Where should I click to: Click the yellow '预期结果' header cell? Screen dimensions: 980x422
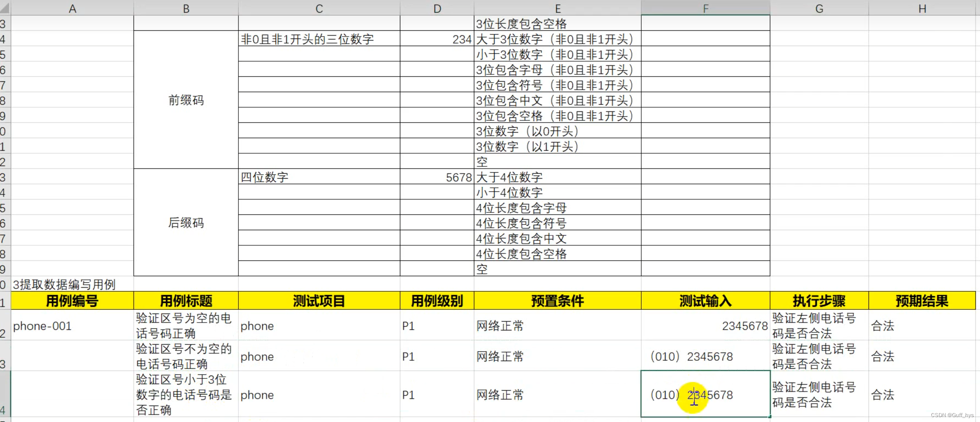[x=922, y=300]
